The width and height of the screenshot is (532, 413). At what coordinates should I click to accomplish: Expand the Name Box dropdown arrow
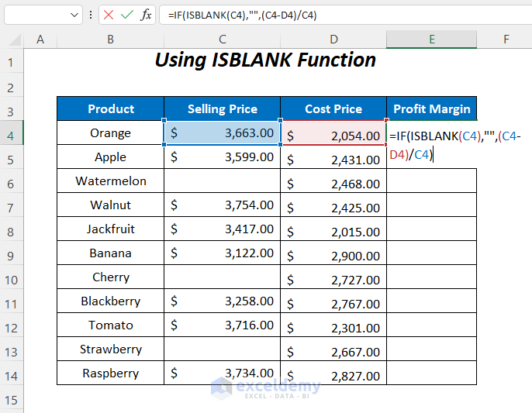(x=74, y=15)
